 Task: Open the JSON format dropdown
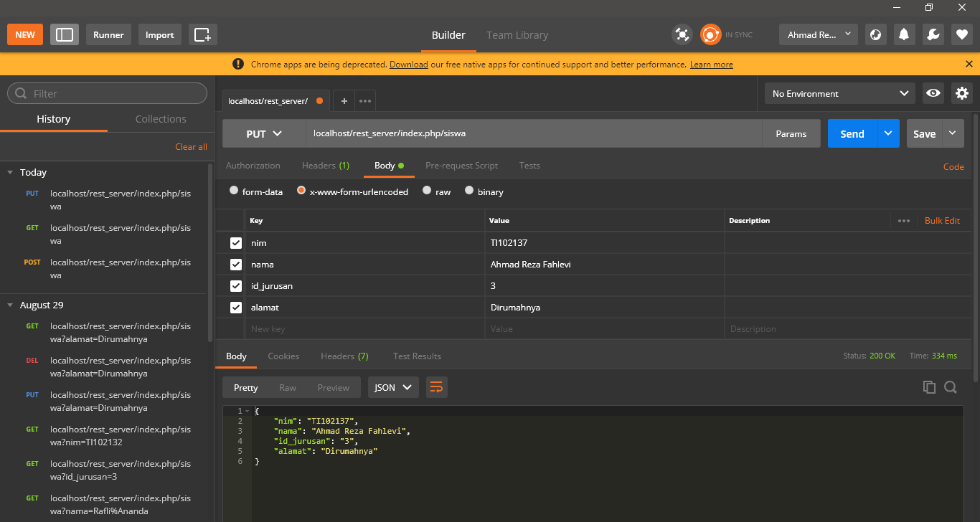tap(393, 387)
